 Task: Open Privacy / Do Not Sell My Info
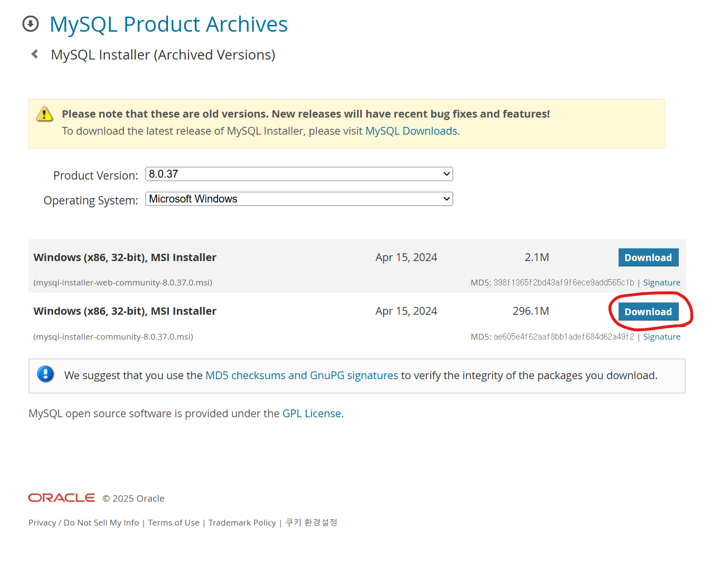click(x=83, y=523)
